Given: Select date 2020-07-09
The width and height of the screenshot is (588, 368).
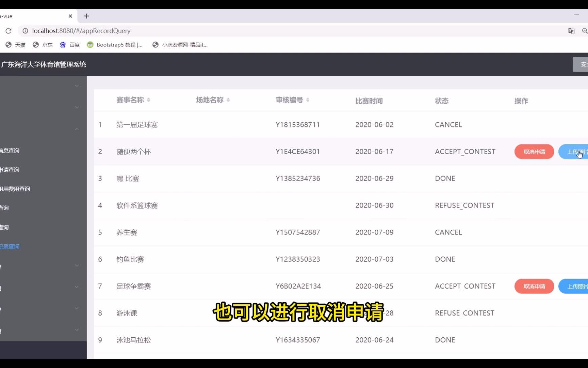Looking at the screenshot, I should coord(374,232).
